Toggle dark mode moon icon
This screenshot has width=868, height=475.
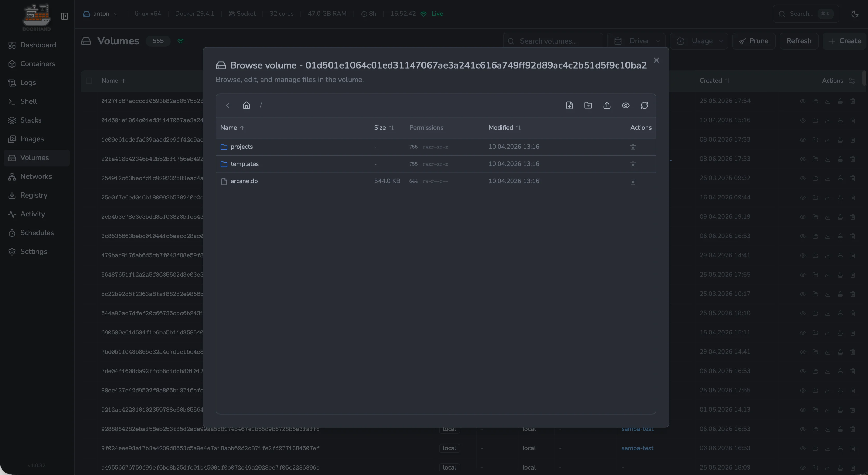(x=855, y=14)
